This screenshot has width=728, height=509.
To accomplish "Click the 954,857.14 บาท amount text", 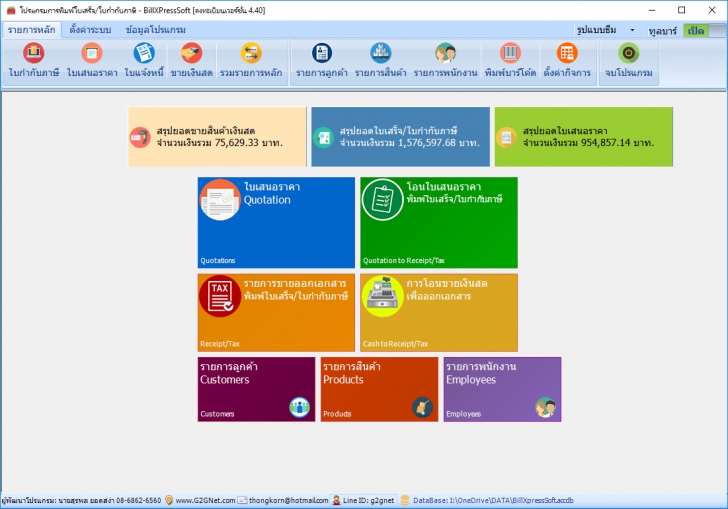I will point(618,143).
